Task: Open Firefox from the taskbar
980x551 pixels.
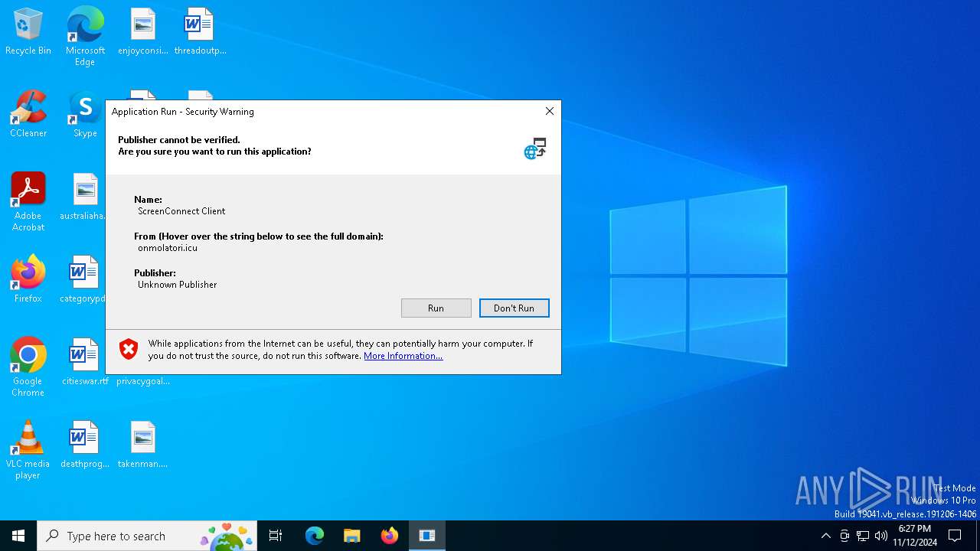Action: point(390,536)
